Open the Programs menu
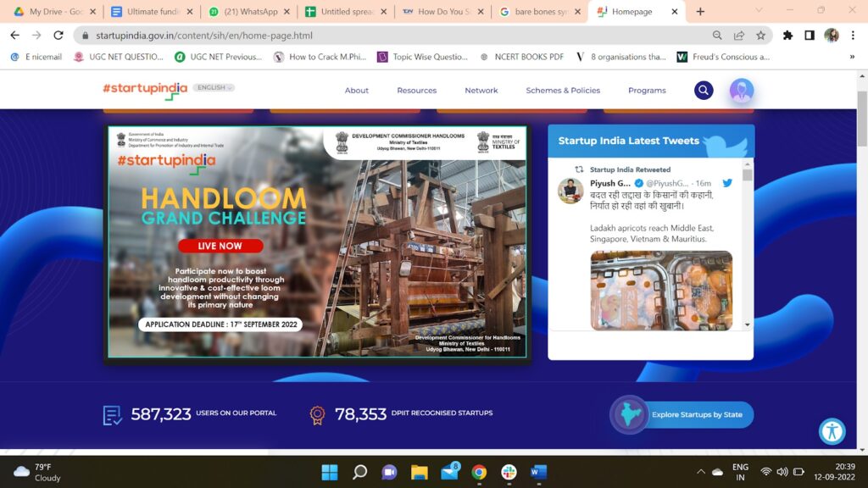The image size is (868, 488). click(647, 90)
